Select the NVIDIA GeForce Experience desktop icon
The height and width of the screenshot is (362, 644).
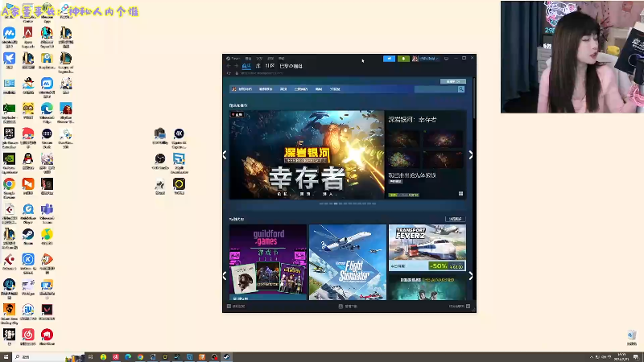click(x=9, y=162)
